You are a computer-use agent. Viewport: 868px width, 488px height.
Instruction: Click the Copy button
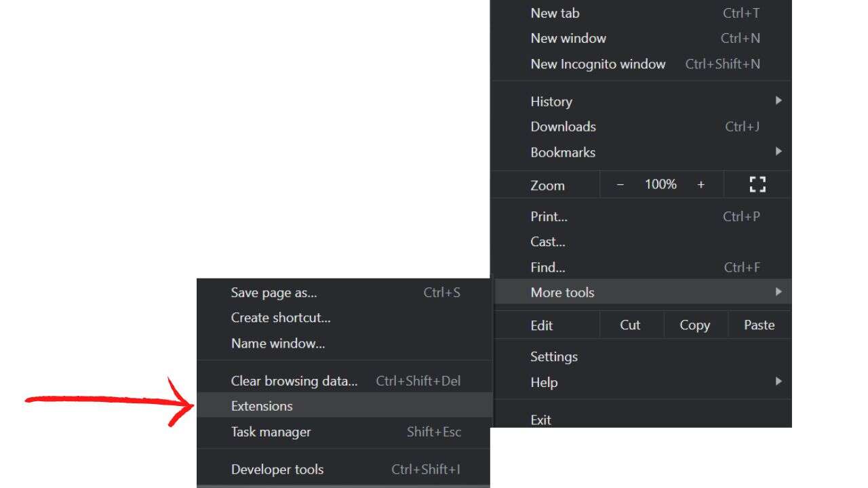point(694,325)
